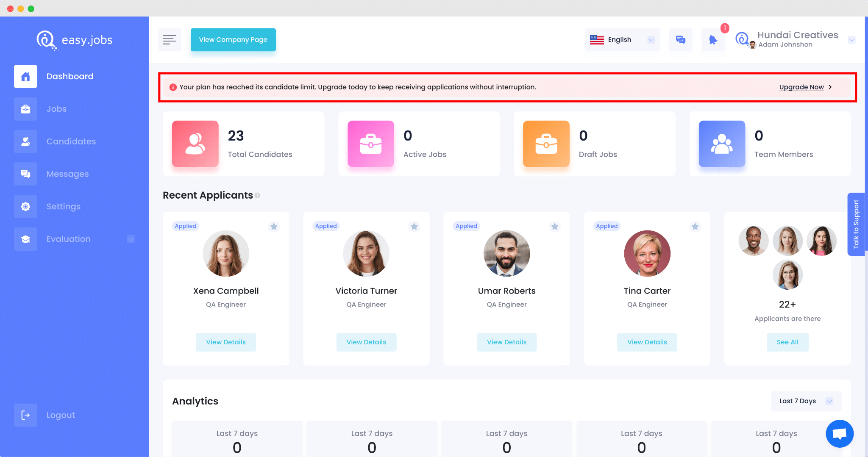Click Tina Carter's profile photo
Screen dimensions: 868x457
pos(647,254)
